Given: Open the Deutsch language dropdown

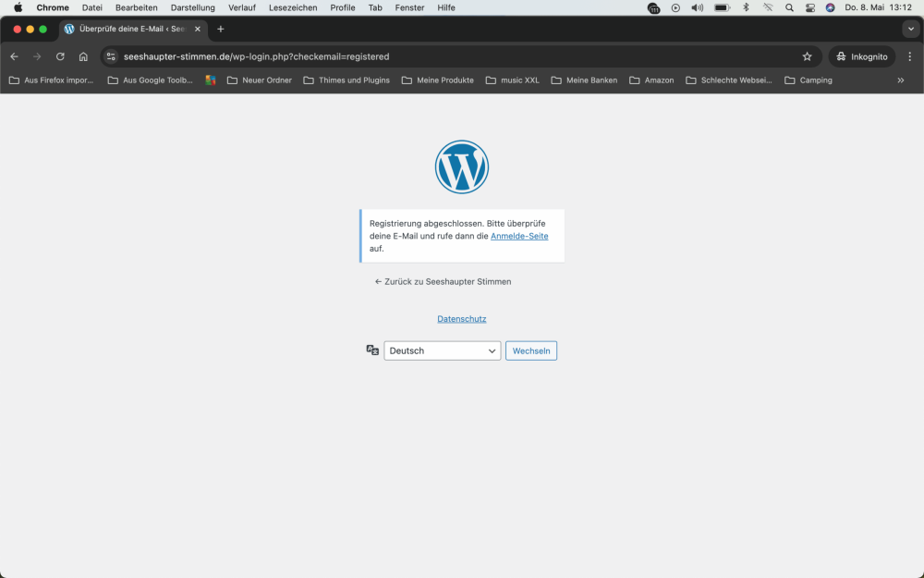Looking at the screenshot, I should coord(442,350).
